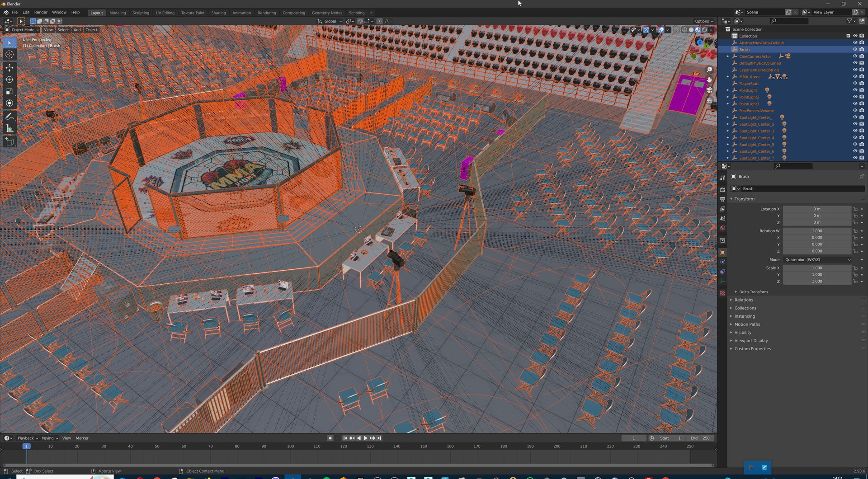
Task: Hide MMA_Arena in the viewport via eye icon
Action: [855, 77]
